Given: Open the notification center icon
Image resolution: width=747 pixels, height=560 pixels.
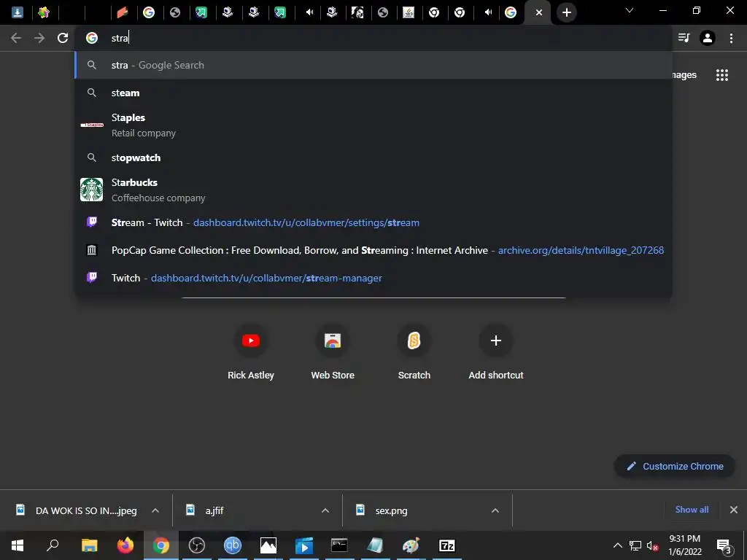Looking at the screenshot, I should coord(724,545).
